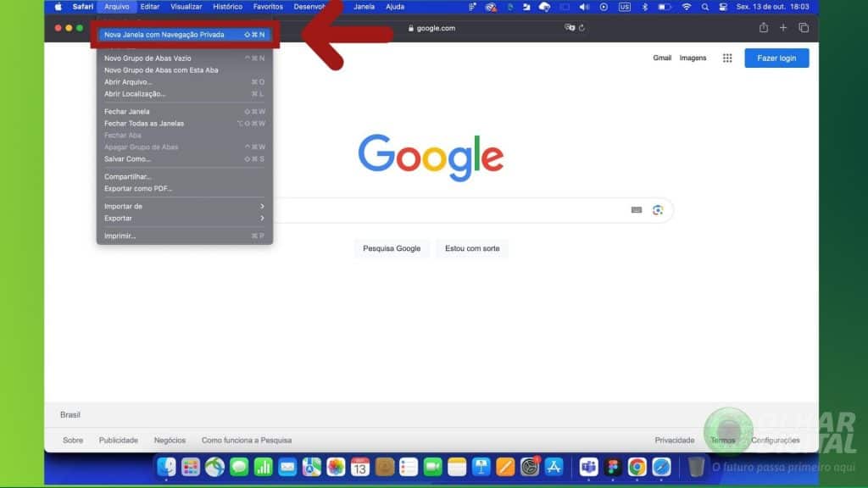Open Keynote app in the dock
The width and height of the screenshot is (868, 488).
[481, 467]
